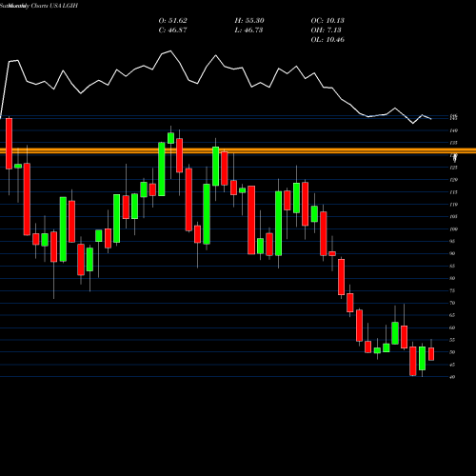Click the 105 price axis label

[454, 216]
